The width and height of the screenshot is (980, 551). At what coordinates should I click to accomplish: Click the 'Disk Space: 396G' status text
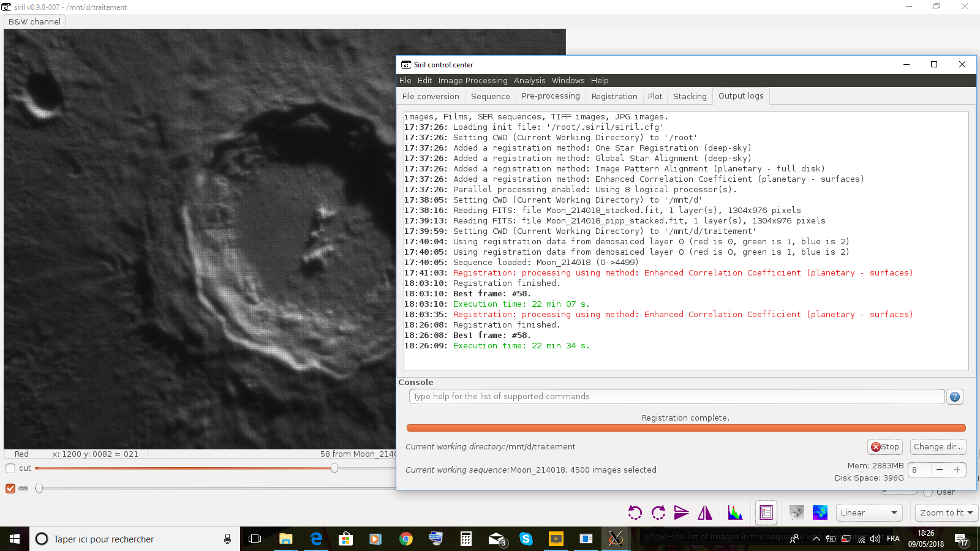[869, 478]
